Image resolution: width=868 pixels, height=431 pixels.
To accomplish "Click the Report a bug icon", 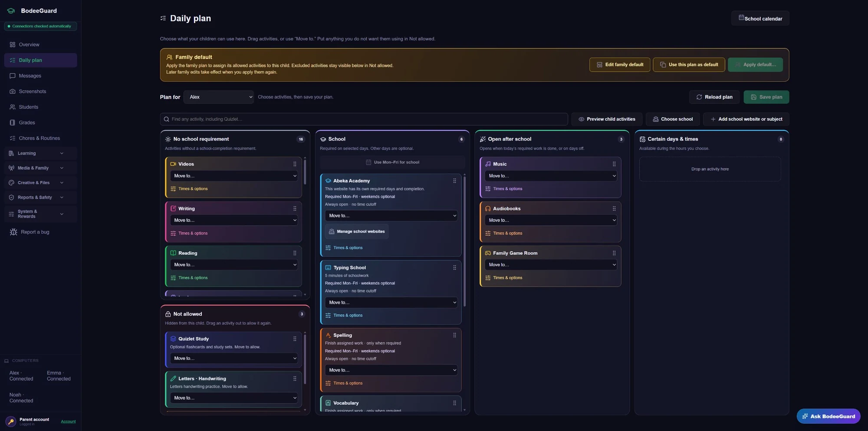I will click(x=13, y=232).
